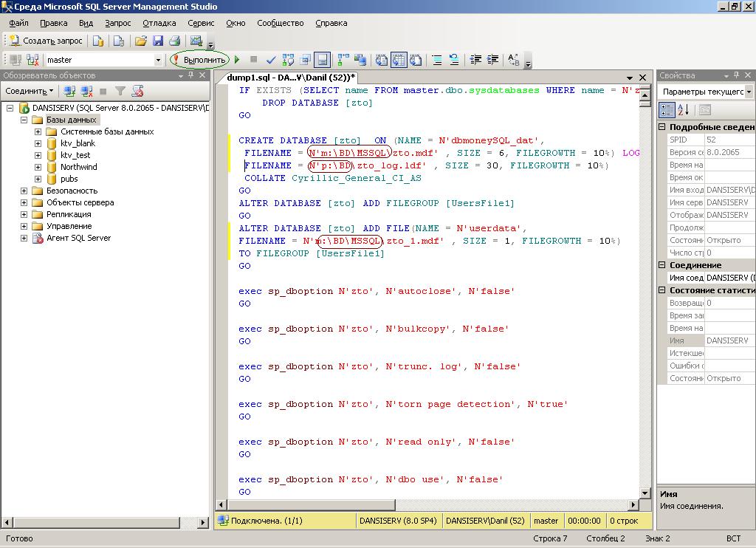Viewport: 756px width, 548px height.
Task: Click the specify template parameter values icon
Action: (x=514, y=60)
